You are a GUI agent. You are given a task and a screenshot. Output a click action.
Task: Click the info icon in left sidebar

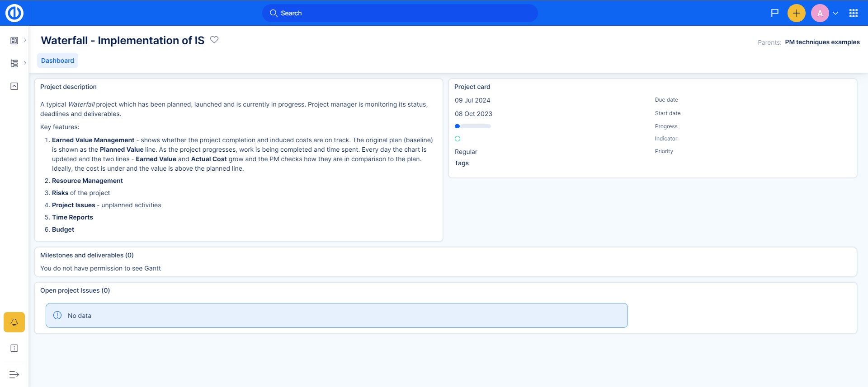click(14, 348)
